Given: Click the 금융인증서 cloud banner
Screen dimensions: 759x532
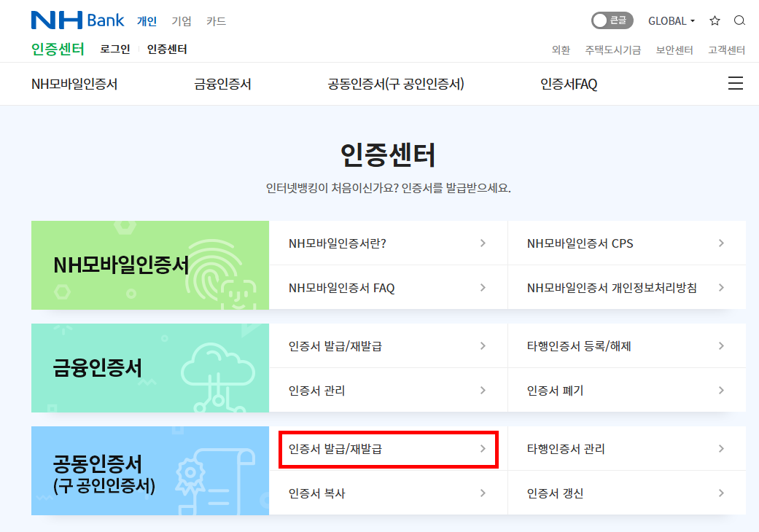Looking at the screenshot, I should tap(150, 368).
